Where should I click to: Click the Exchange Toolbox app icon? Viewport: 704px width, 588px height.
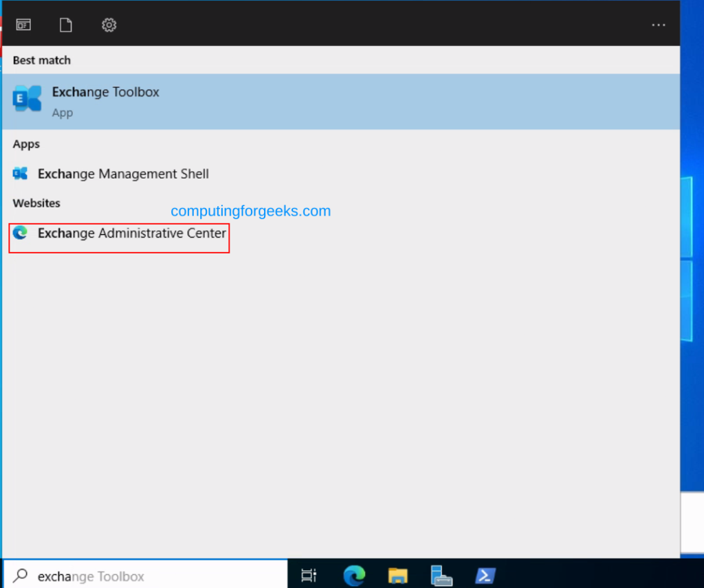[26, 98]
